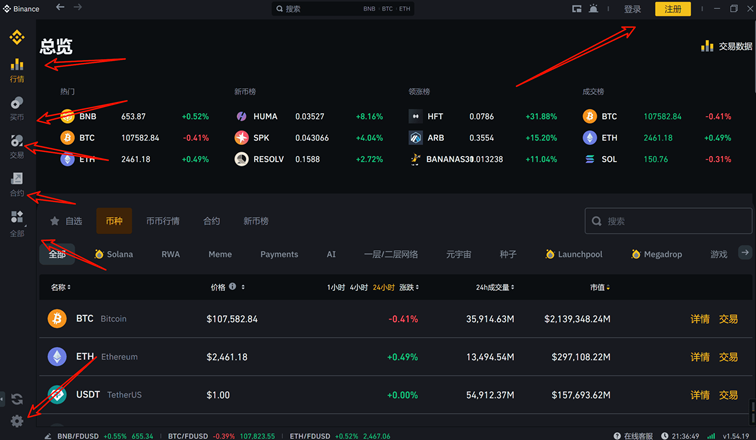The width and height of the screenshot is (756, 440).
Task: Click the 注册 register button
Action: point(673,9)
